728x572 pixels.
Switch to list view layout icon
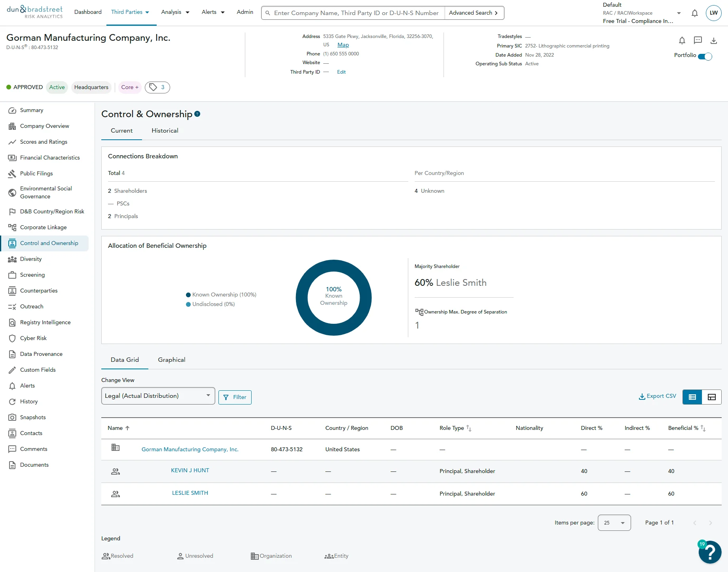point(692,397)
